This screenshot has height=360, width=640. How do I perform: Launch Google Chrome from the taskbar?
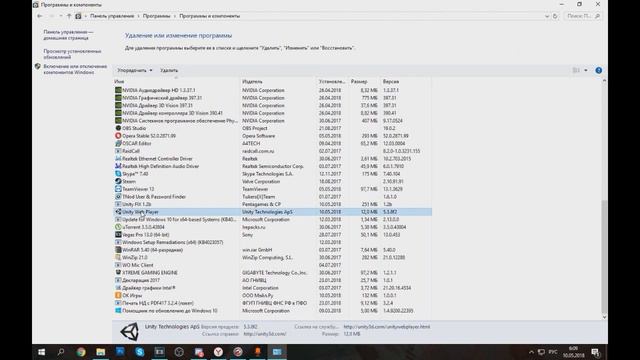click(81, 352)
